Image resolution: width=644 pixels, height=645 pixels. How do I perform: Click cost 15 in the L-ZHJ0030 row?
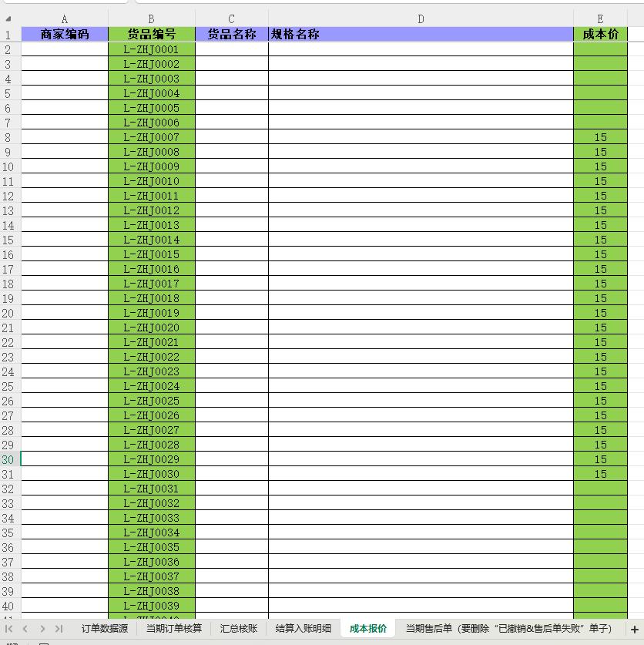coord(600,474)
